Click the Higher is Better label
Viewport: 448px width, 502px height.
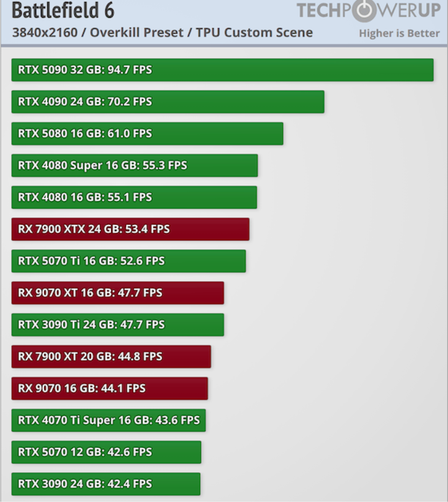[399, 33]
